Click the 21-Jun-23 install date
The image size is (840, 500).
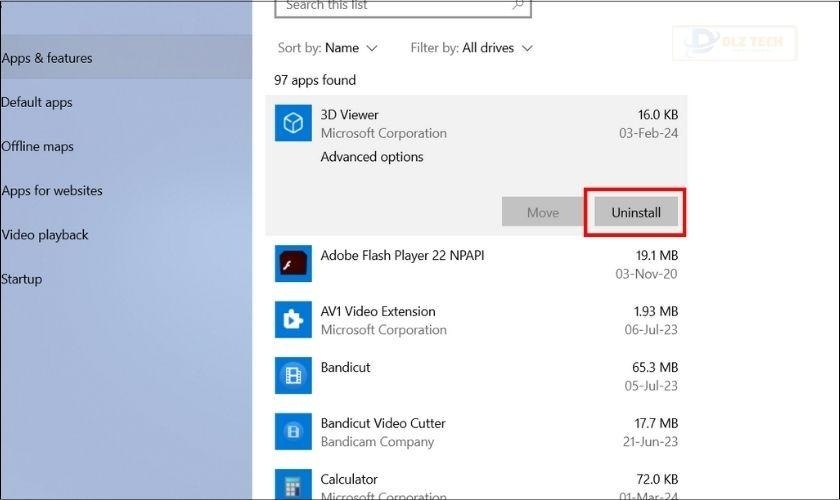pyautogui.click(x=650, y=442)
